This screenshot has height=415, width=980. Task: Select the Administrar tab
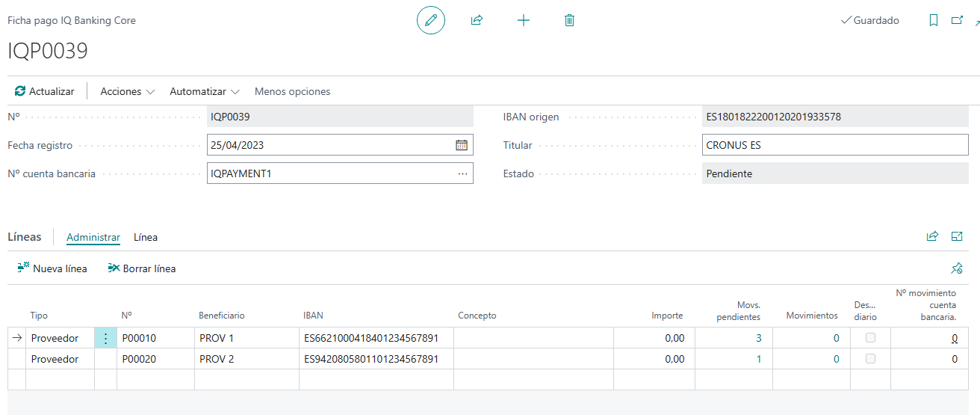click(93, 237)
